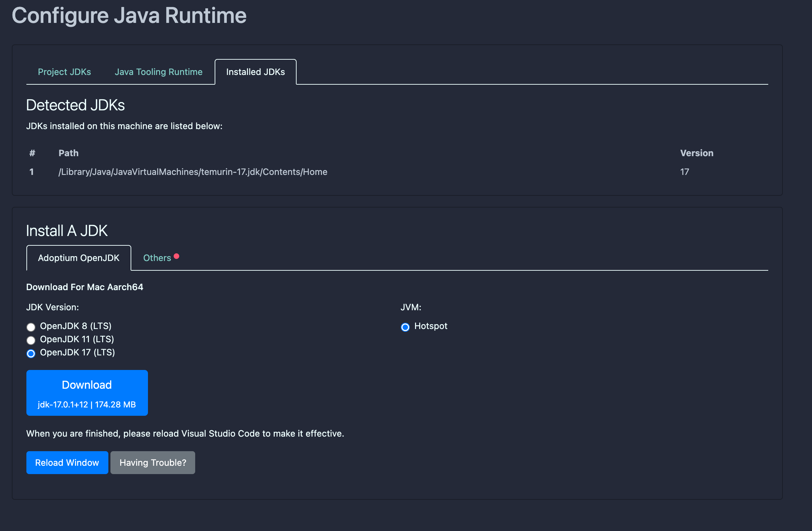Select the Adoptium OpenJDK tab

[78, 258]
